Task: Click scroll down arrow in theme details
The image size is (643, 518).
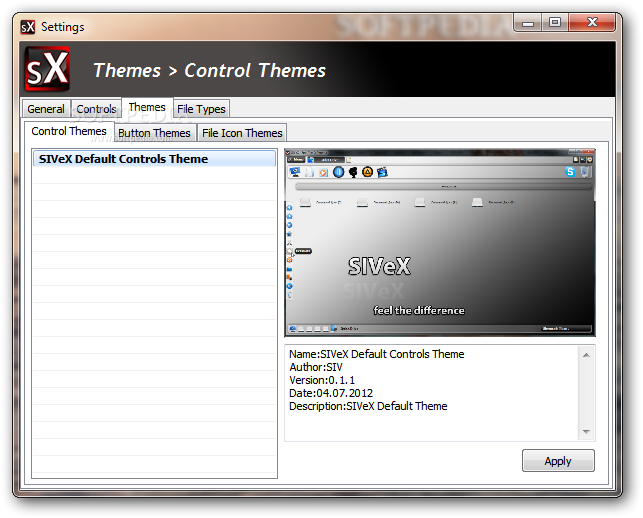Action: pyautogui.click(x=586, y=431)
